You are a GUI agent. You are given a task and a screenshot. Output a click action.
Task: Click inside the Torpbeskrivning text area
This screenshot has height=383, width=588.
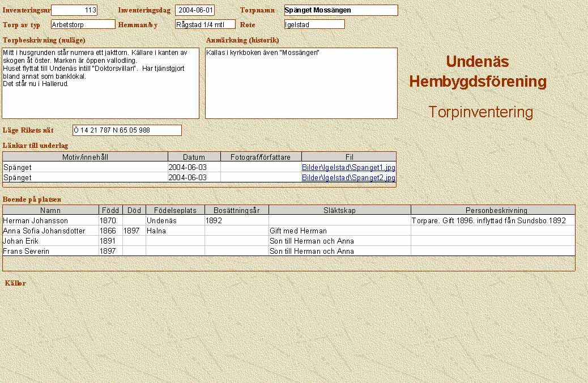pos(101,83)
